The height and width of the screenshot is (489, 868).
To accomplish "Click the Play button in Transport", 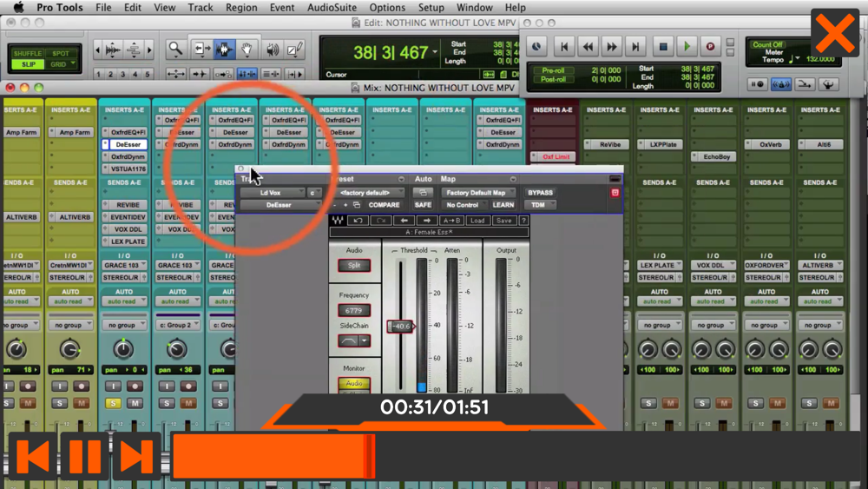I will click(687, 47).
